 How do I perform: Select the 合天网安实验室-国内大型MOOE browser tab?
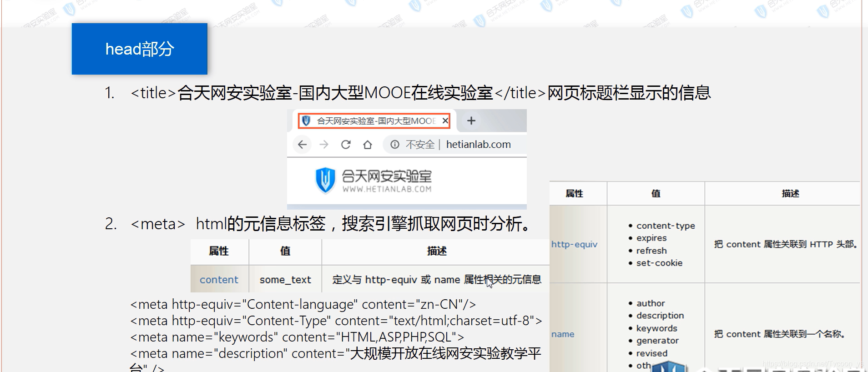click(374, 121)
